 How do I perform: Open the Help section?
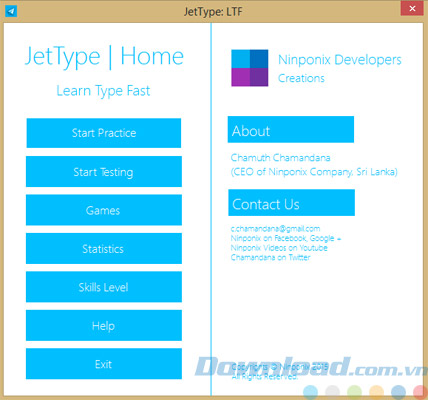point(104,326)
